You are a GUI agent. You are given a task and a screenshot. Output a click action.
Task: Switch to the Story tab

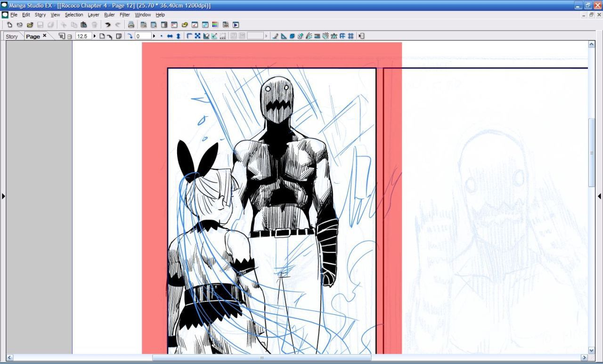12,36
